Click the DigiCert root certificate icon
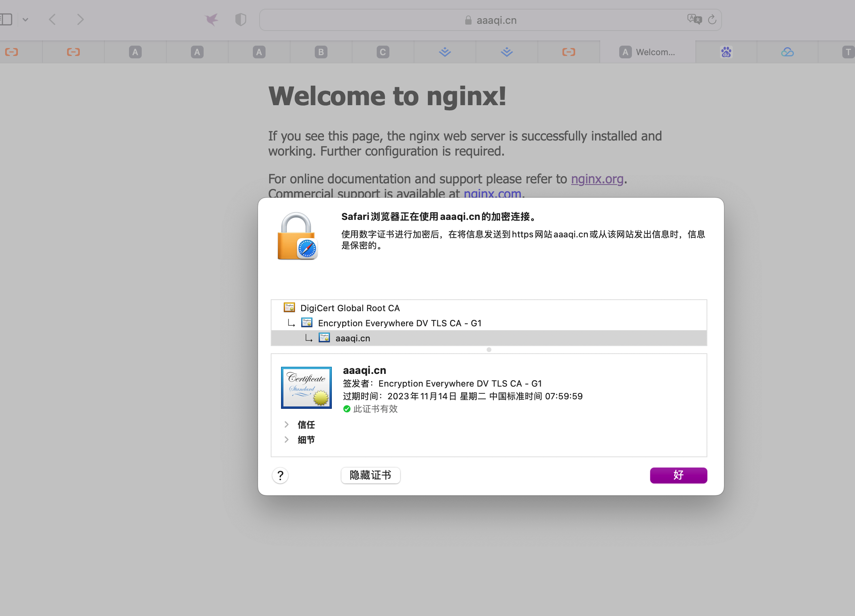This screenshot has height=616, width=855. pyautogui.click(x=289, y=308)
